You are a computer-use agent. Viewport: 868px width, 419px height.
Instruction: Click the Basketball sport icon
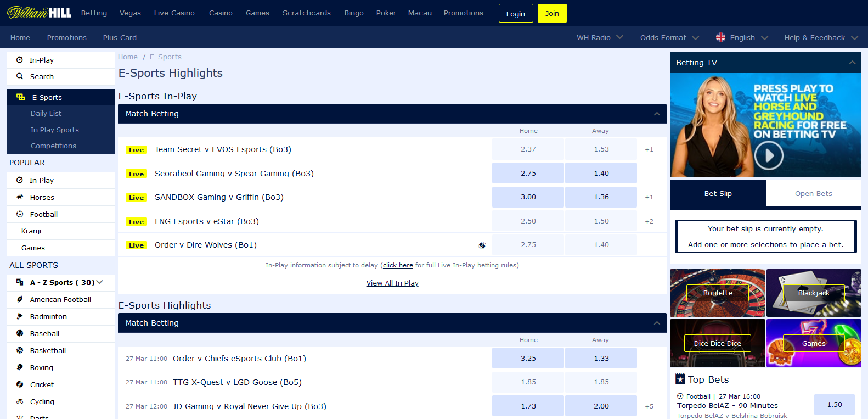pyautogui.click(x=20, y=350)
